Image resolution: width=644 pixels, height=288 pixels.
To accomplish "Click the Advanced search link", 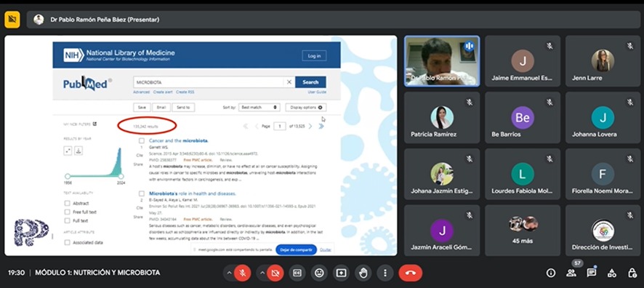I will tap(142, 92).
